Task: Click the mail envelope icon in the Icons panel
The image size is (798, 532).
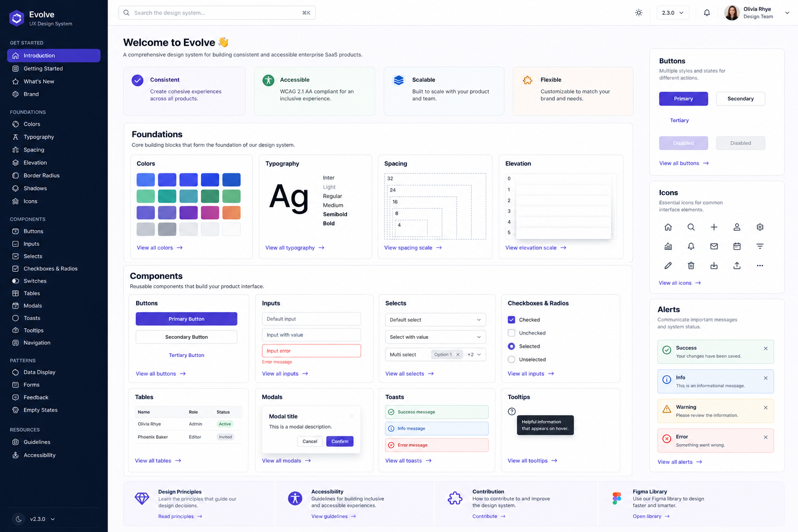Action: [x=714, y=246]
